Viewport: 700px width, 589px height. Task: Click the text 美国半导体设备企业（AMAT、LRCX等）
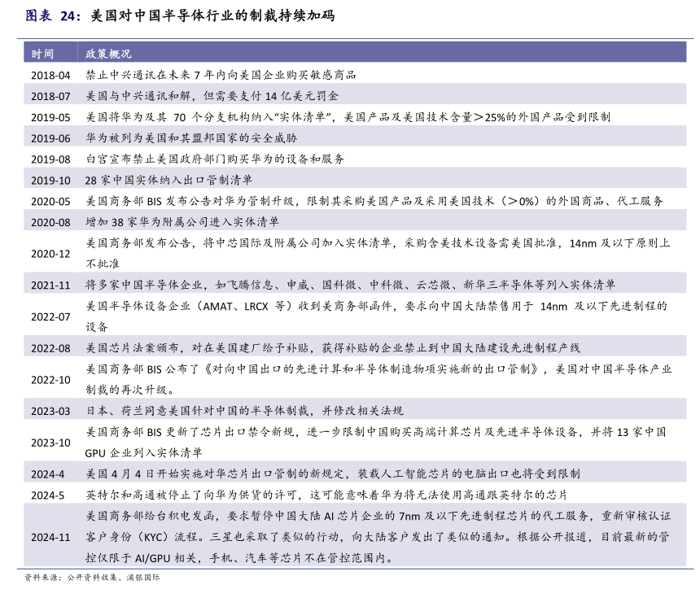tap(188, 306)
